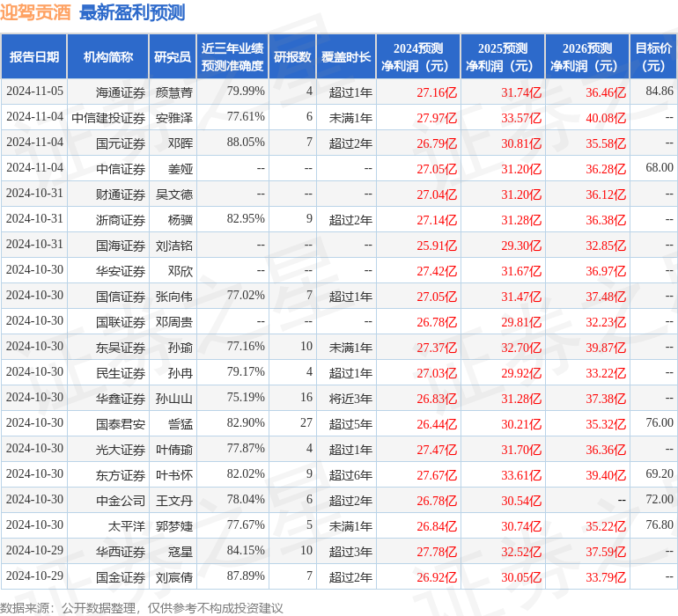Image resolution: width=678 pixels, height=616 pixels.
Task: Select the 目标价 column header
Action: pos(653,57)
